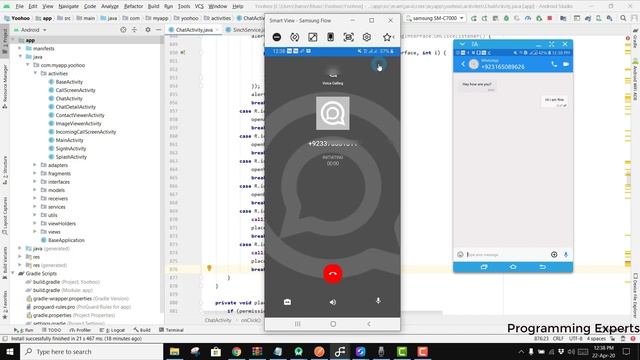Open the Refactor menu

coord(133,7)
